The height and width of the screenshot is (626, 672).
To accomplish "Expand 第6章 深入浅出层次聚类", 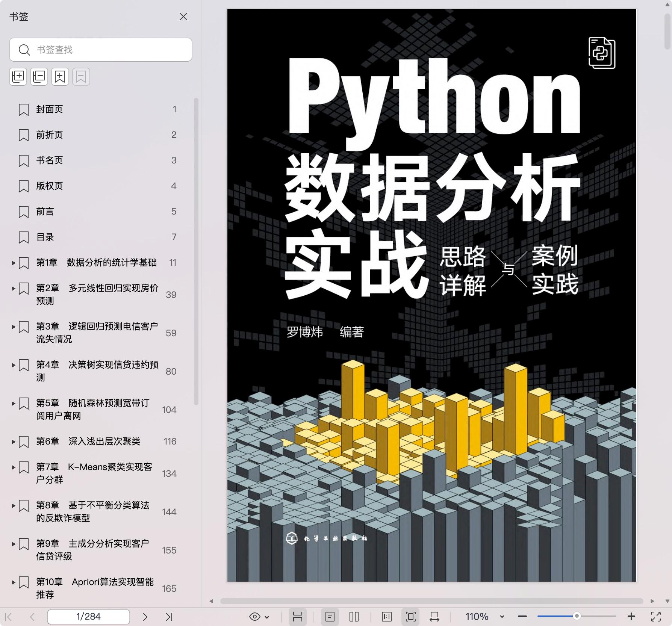I will coord(14,442).
